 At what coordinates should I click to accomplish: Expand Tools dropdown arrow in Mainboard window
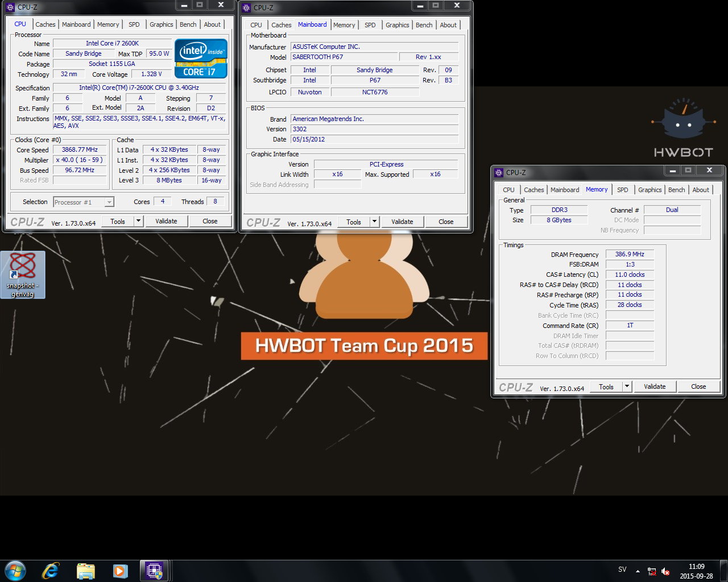click(374, 222)
